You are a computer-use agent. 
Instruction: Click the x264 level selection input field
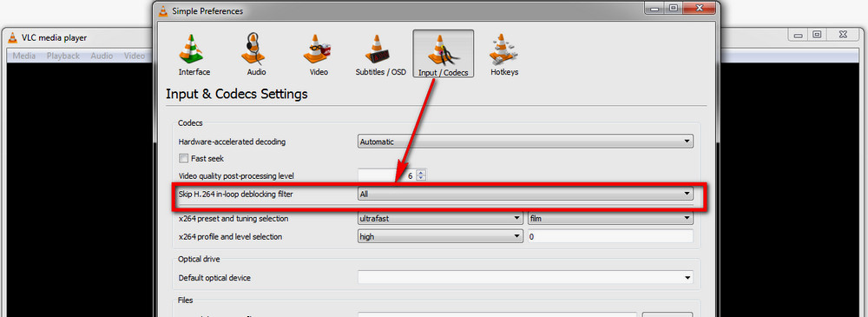pyautogui.click(x=610, y=236)
